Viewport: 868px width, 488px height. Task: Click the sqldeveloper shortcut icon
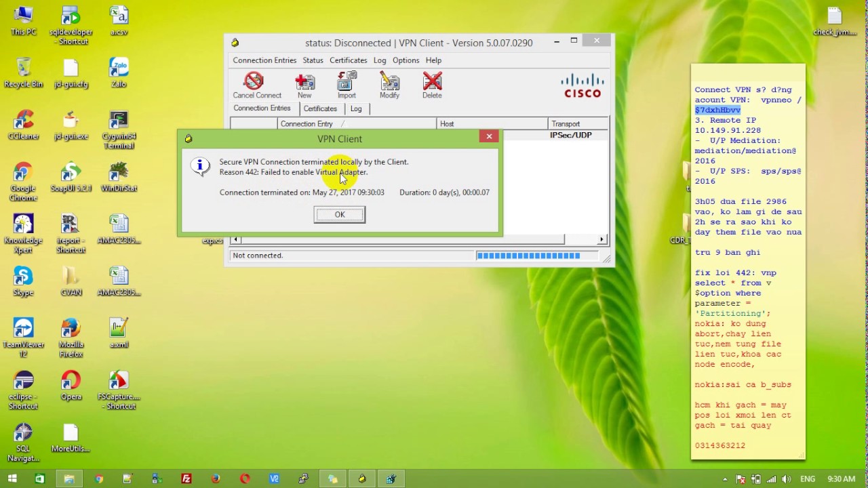pyautogui.click(x=71, y=26)
